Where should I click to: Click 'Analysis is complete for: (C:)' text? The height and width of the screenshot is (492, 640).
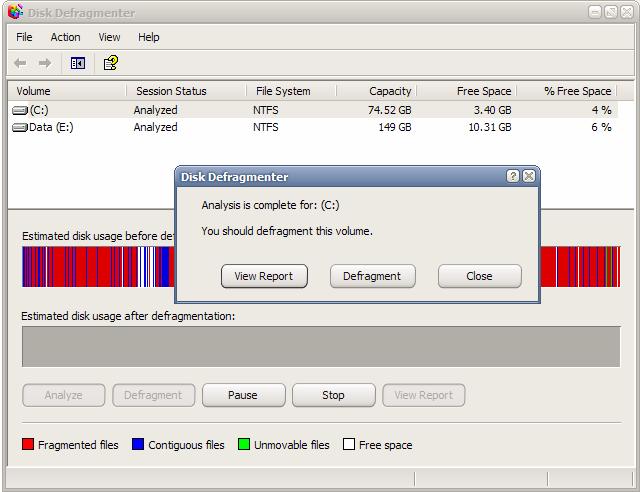[x=270, y=205]
